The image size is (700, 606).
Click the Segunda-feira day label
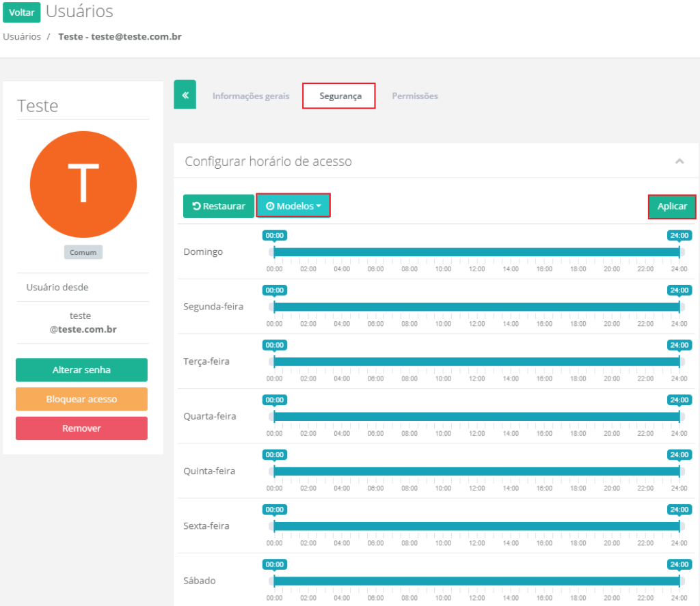click(x=213, y=307)
